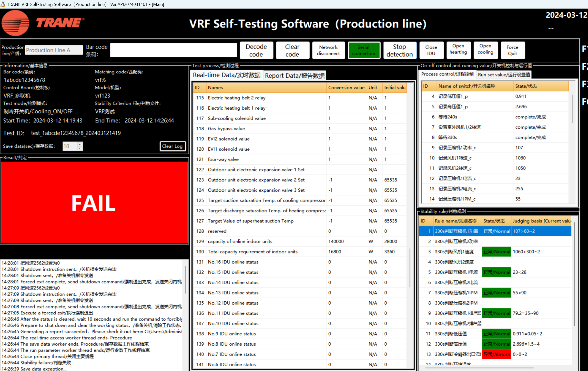
Task: Click the Close IDU button
Action: 431,50
